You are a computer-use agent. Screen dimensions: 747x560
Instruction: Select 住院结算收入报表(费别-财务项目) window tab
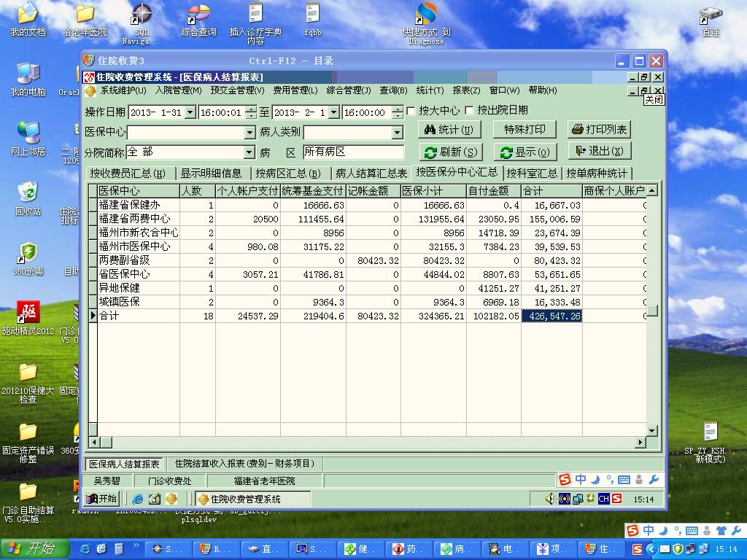(x=245, y=463)
